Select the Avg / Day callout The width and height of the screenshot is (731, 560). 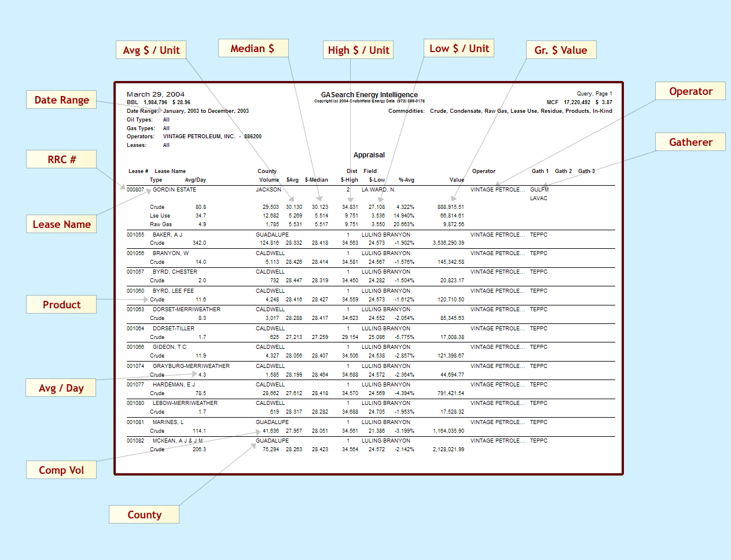pyautogui.click(x=61, y=388)
